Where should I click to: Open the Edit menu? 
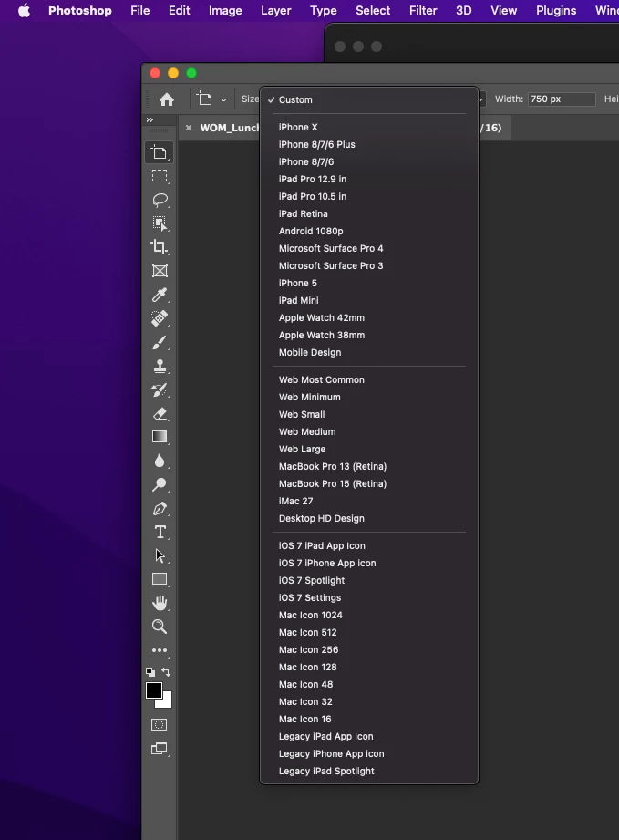tap(179, 11)
